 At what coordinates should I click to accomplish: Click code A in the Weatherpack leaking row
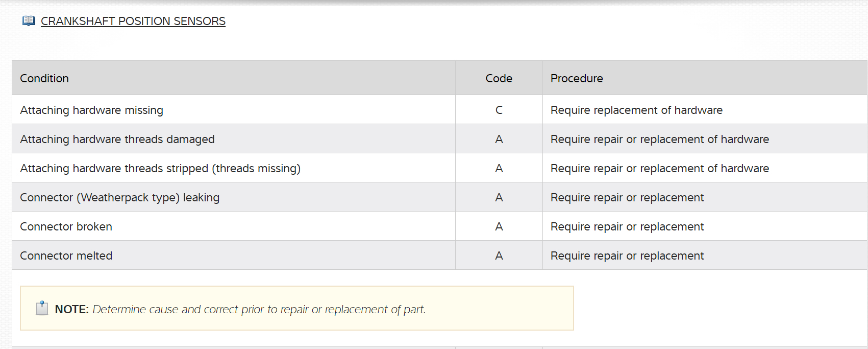[x=499, y=197]
